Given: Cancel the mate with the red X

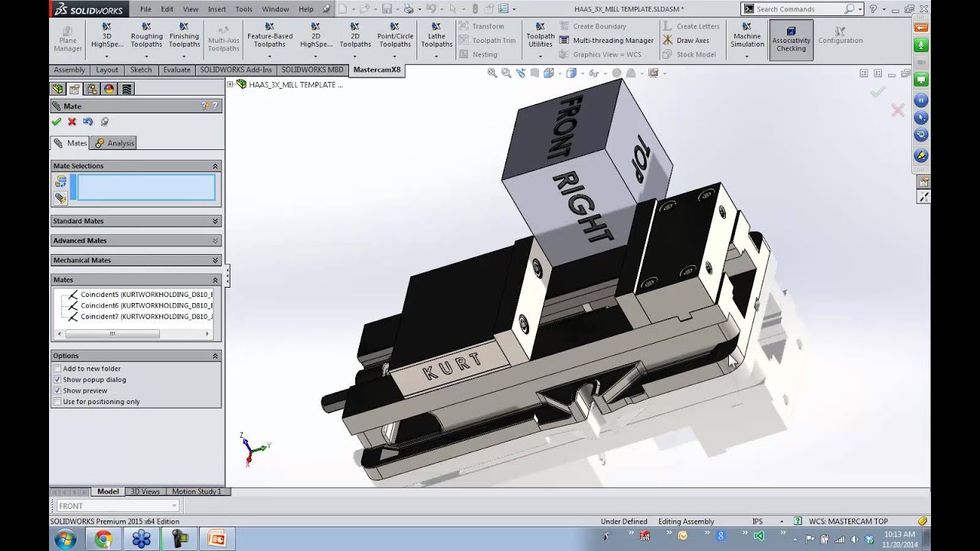Looking at the screenshot, I should click(72, 122).
